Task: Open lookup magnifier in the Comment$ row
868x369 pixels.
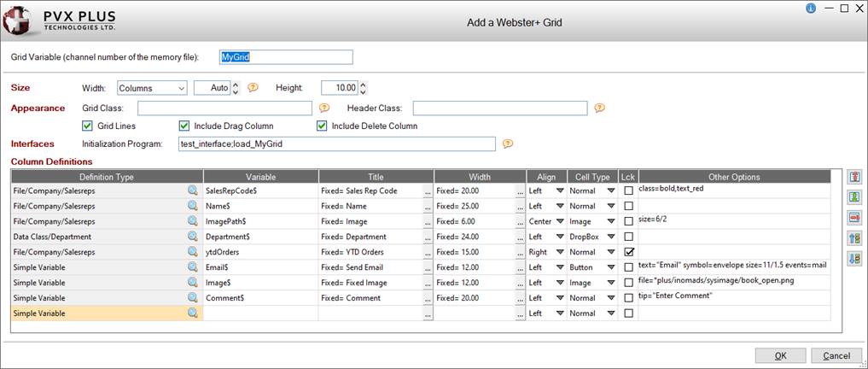Action: pyautogui.click(x=193, y=297)
